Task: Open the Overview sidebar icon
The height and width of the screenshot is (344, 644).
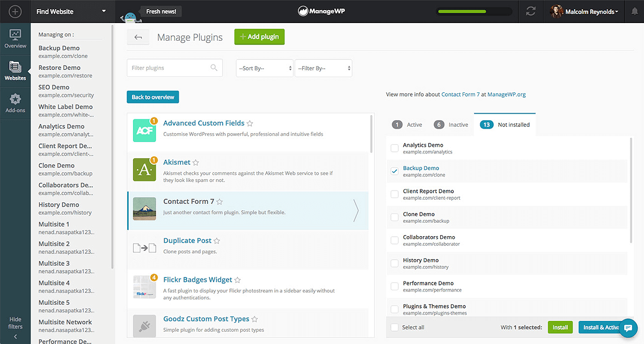Action: click(x=15, y=39)
